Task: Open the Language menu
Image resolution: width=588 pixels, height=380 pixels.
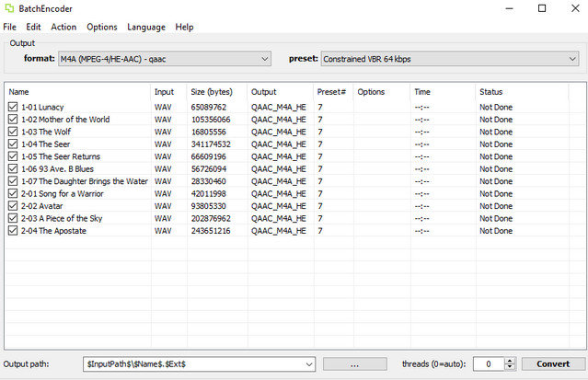Action: (x=146, y=27)
